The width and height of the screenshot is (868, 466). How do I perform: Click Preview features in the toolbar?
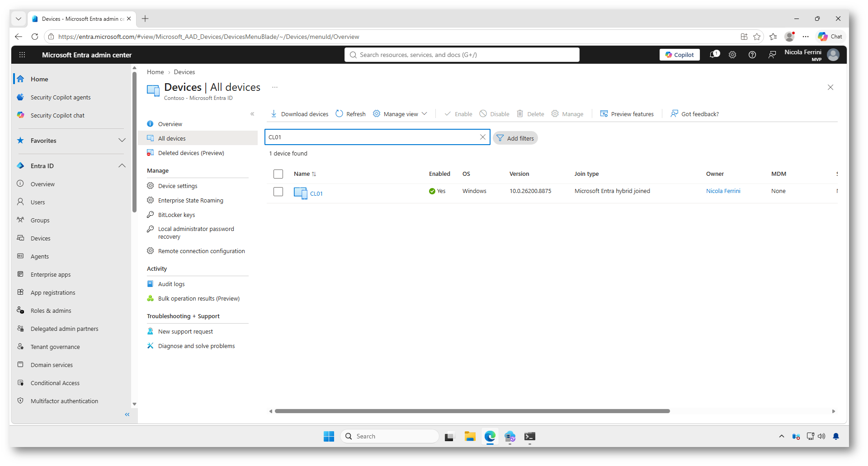coord(627,114)
